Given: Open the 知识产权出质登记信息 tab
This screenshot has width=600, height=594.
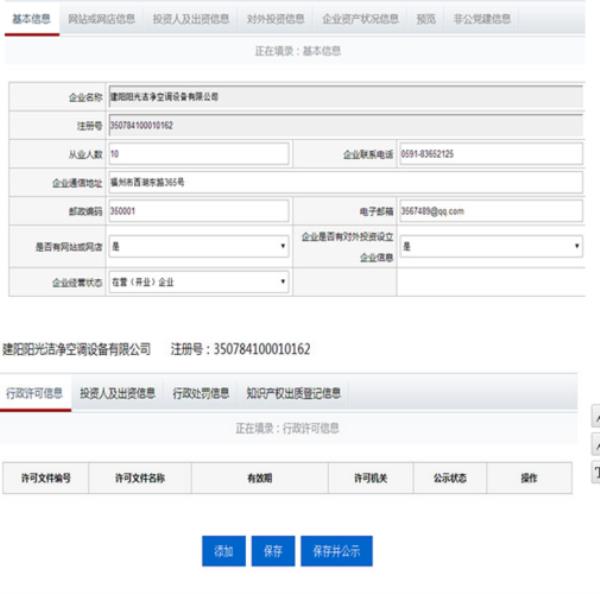Looking at the screenshot, I should [x=293, y=393].
